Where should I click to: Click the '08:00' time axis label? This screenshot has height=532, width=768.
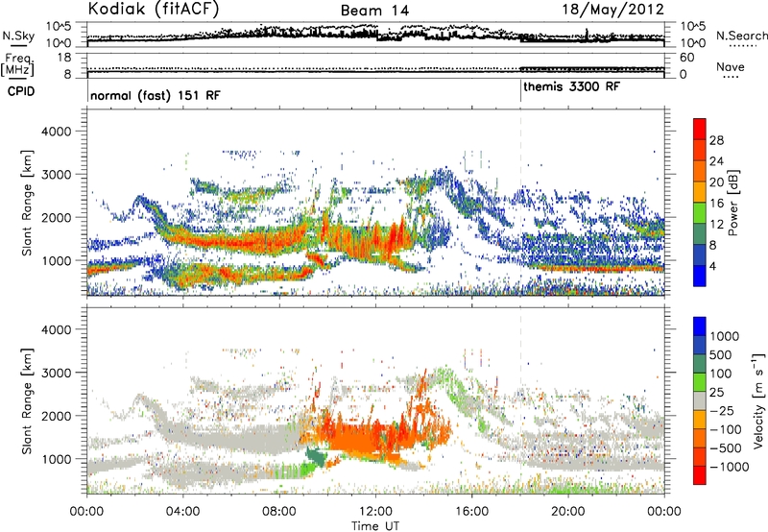[x=279, y=511]
